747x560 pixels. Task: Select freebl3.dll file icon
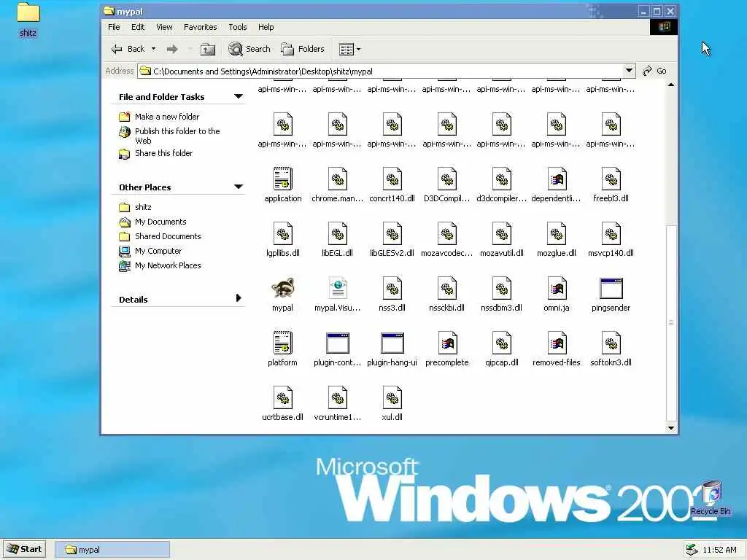click(611, 179)
